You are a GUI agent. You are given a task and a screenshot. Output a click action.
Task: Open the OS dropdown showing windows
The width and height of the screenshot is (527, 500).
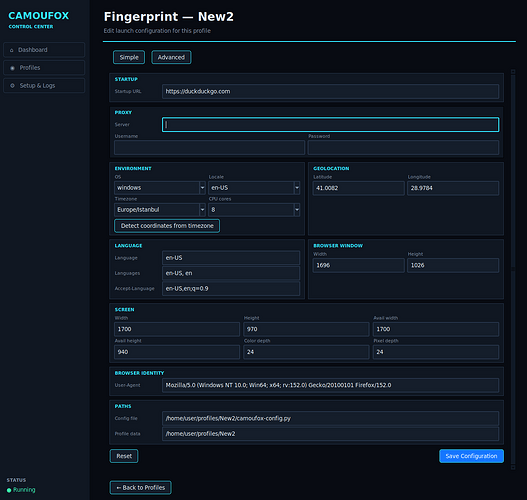[160, 188]
